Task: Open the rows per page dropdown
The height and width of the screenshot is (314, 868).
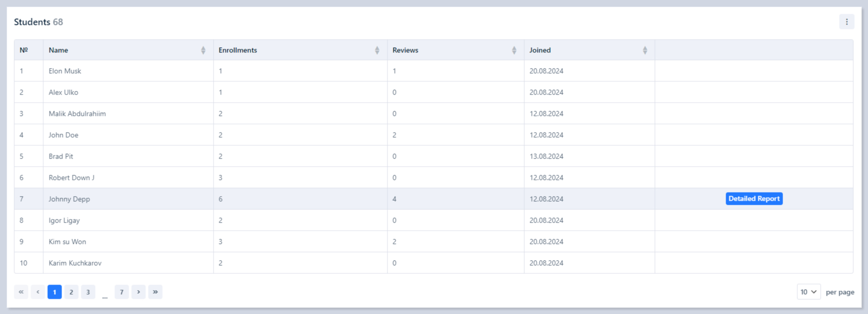Action: 808,292
